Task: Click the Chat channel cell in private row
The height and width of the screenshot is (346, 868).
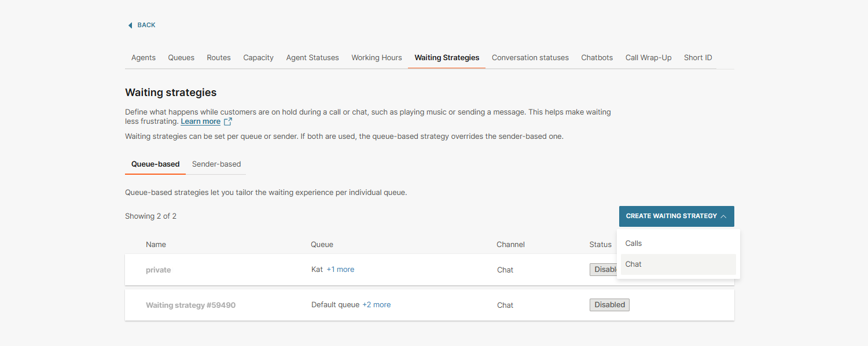Action: point(505,270)
